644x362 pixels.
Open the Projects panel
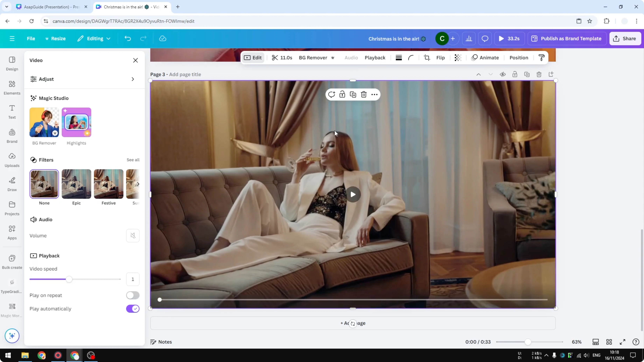12,208
